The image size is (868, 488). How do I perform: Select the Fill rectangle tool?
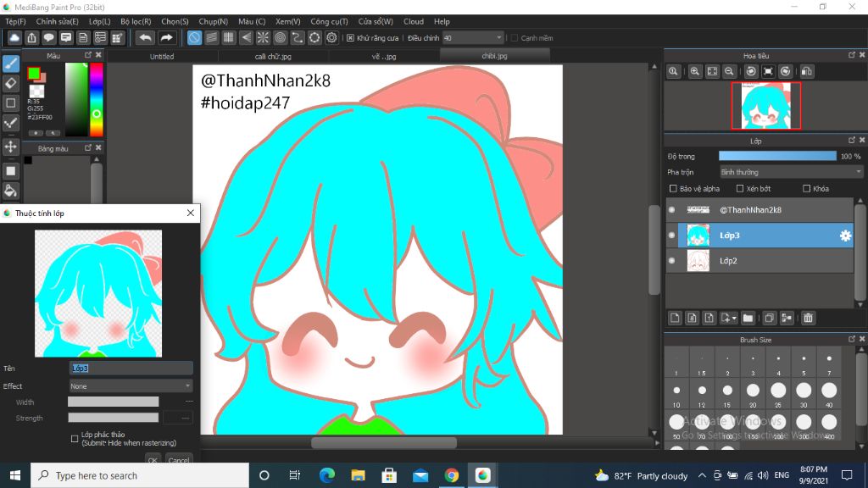[10, 171]
